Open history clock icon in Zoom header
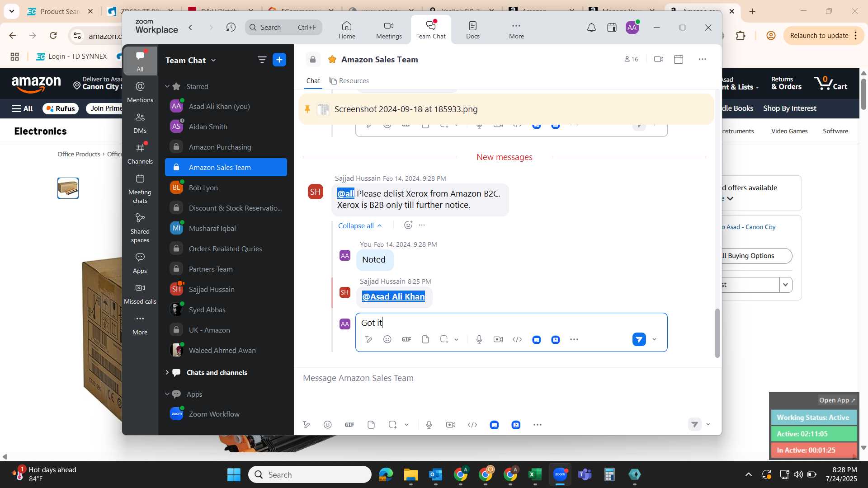 tap(231, 28)
